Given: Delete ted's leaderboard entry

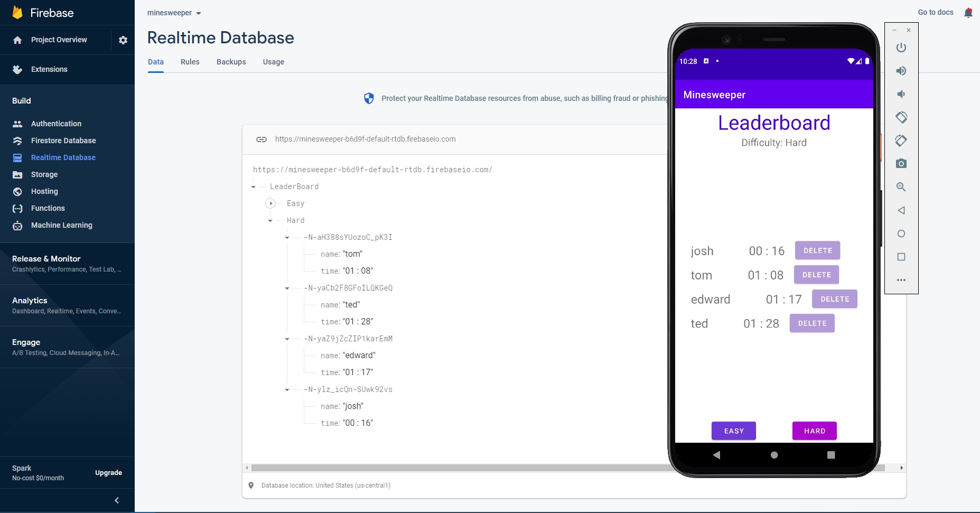Looking at the screenshot, I should pyautogui.click(x=812, y=323).
